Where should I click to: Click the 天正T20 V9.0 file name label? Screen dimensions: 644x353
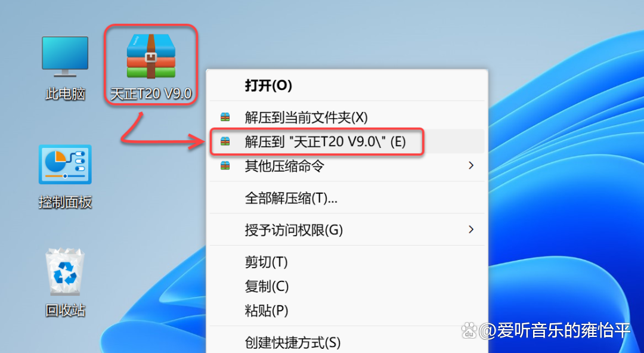(151, 94)
